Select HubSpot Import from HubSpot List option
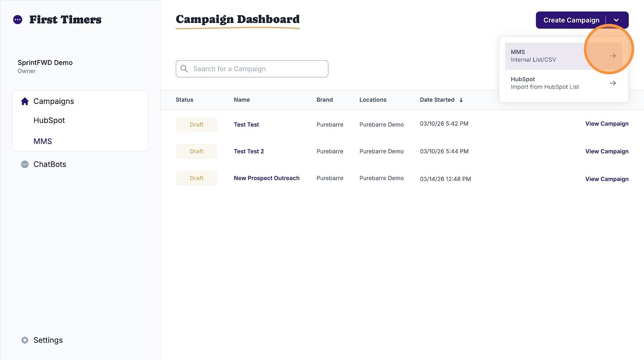This screenshot has height=360, width=644. 563,83
